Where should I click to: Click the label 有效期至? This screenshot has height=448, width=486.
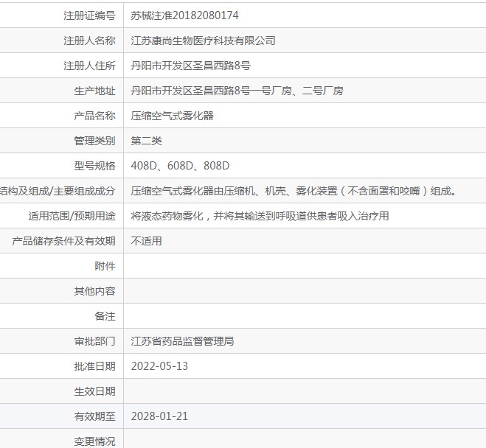click(94, 416)
